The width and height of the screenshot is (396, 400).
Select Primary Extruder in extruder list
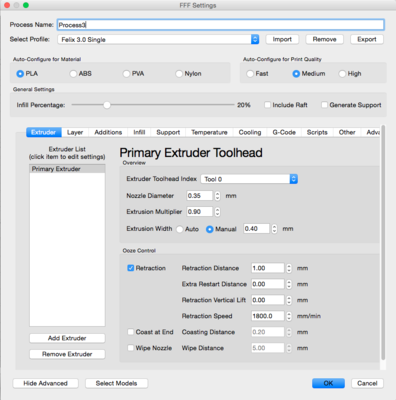67,169
